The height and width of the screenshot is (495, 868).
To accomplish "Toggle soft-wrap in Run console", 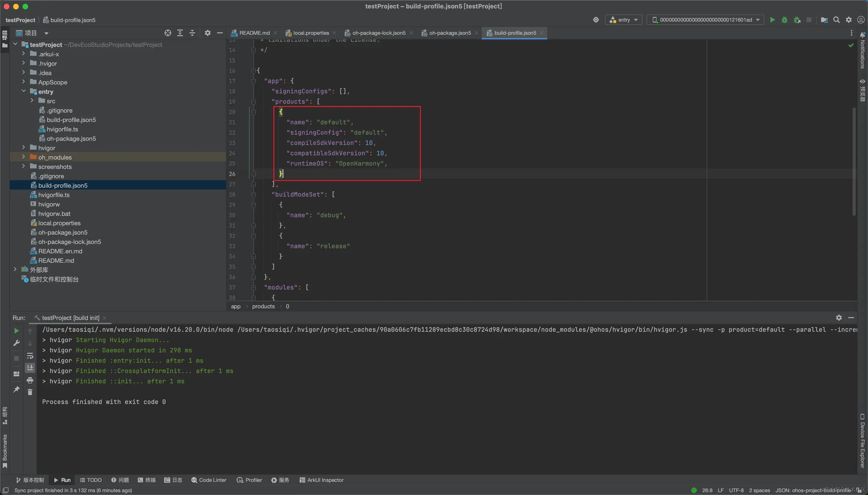I will pyautogui.click(x=30, y=356).
